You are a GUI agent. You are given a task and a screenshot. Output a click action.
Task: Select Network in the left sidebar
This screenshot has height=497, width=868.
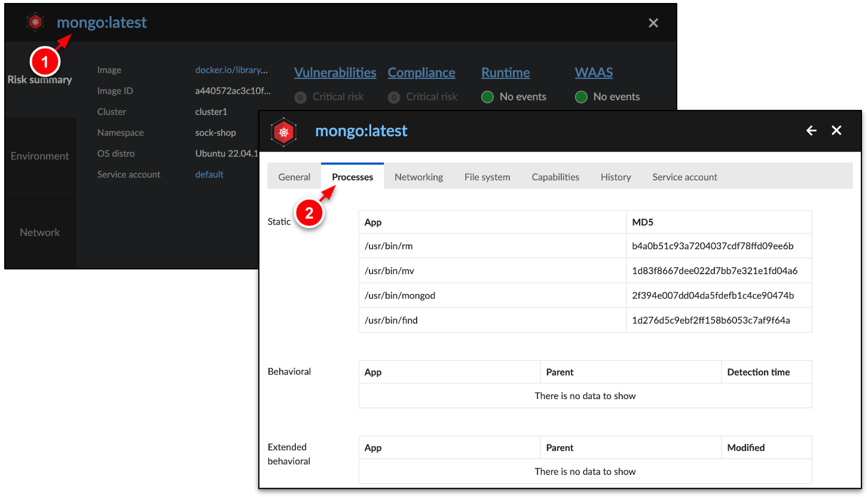pos(39,232)
